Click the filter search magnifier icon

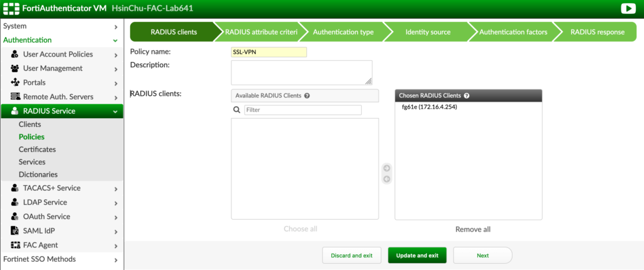236,110
